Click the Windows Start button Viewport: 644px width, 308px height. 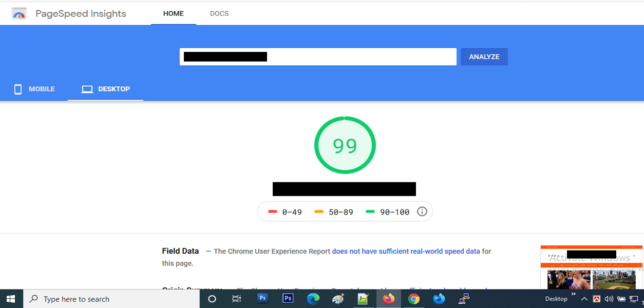(x=10, y=299)
